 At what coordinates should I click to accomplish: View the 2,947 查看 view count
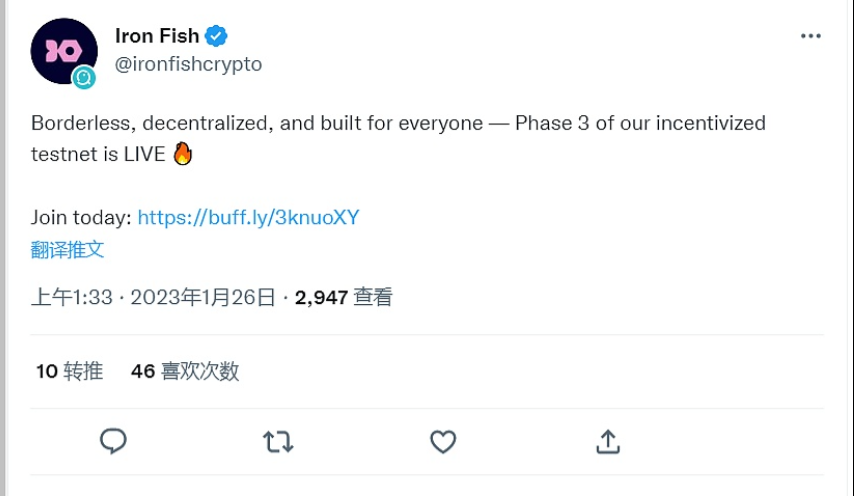point(344,297)
